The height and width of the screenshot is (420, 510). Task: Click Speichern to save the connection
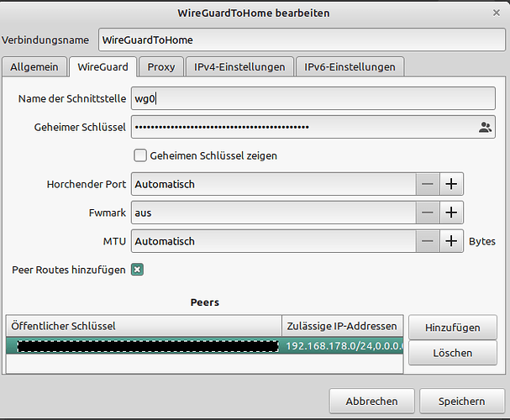462,402
